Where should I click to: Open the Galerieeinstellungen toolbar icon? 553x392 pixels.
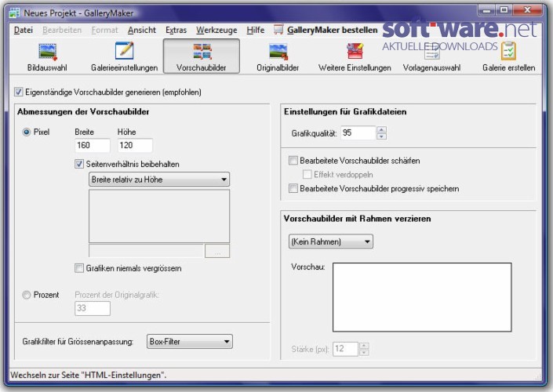[x=124, y=51]
